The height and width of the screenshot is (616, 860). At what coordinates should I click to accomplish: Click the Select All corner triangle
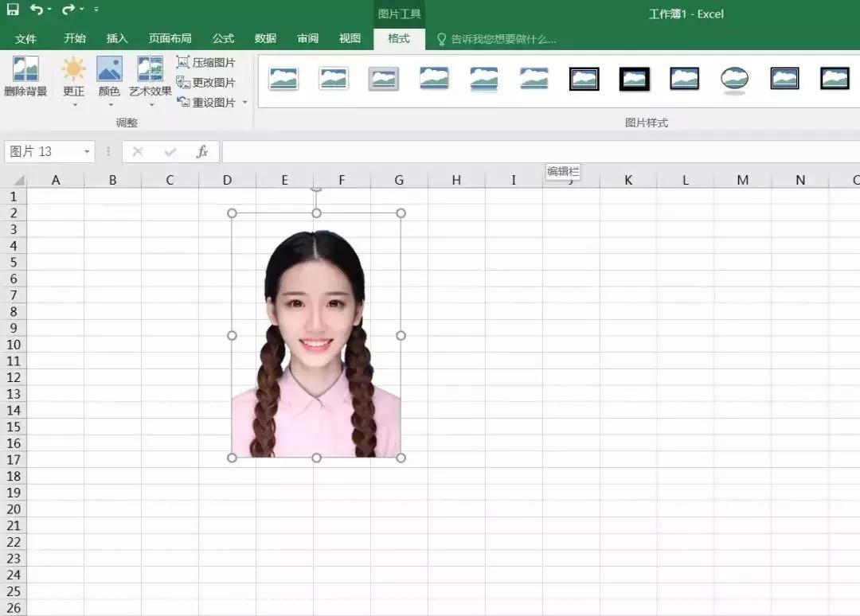pyautogui.click(x=18, y=181)
